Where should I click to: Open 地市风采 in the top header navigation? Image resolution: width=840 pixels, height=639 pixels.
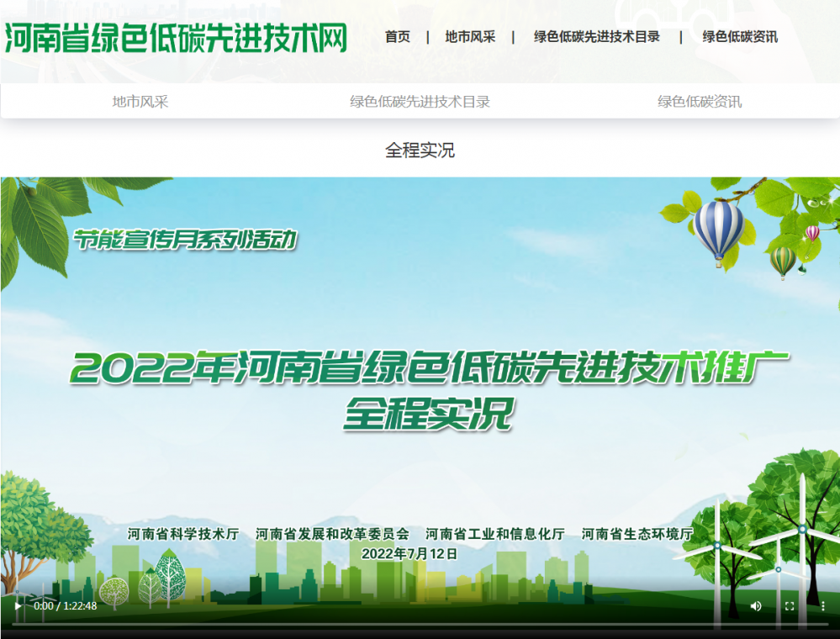[470, 36]
